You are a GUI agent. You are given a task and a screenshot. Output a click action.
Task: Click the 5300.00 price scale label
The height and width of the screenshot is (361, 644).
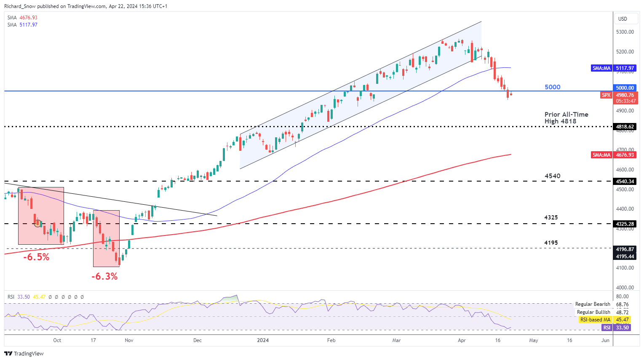625,32
